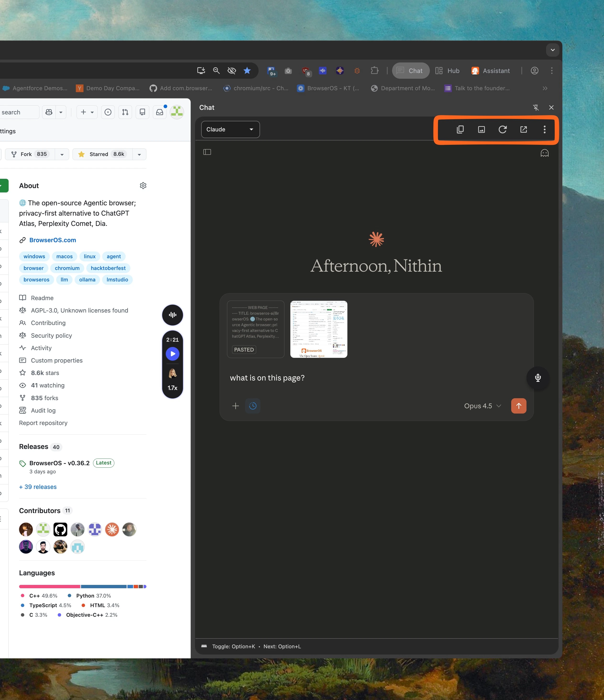
Task: Open chat history via the clock icon
Action: 253,406
